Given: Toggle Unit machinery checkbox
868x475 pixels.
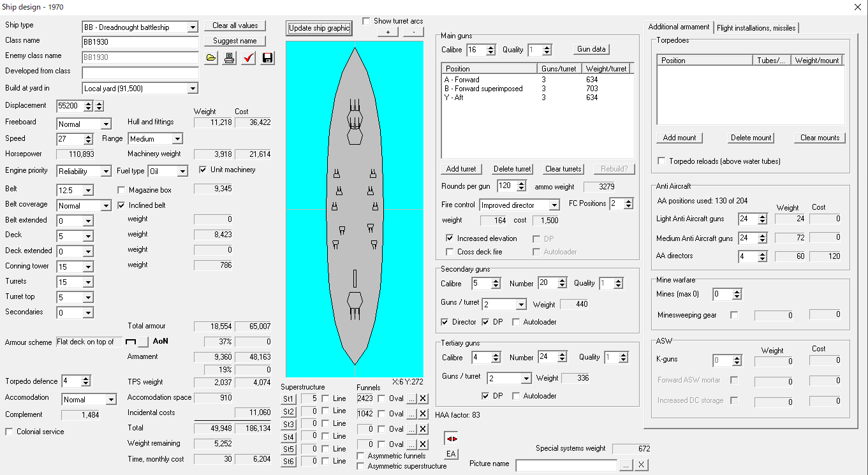Looking at the screenshot, I should (x=203, y=170).
